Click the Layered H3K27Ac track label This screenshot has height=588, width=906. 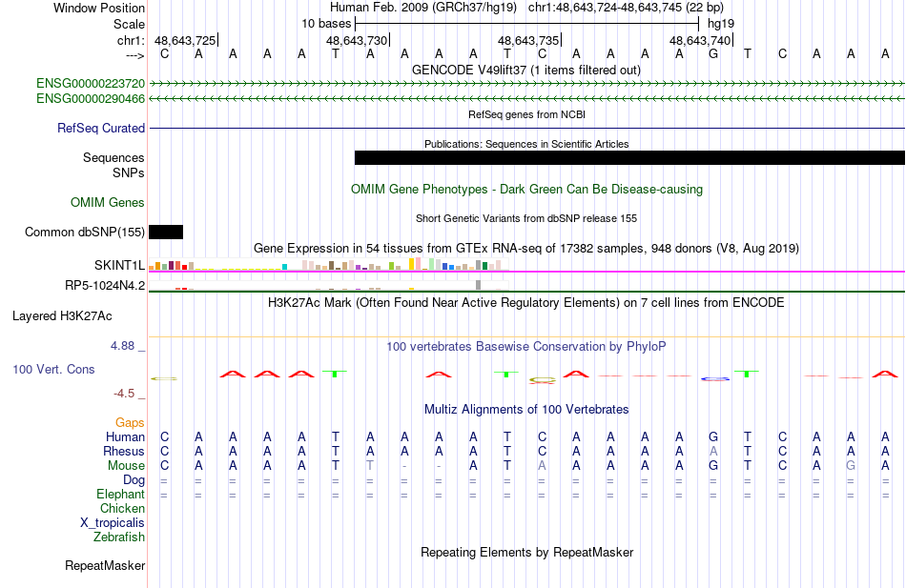[x=62, y=316]
